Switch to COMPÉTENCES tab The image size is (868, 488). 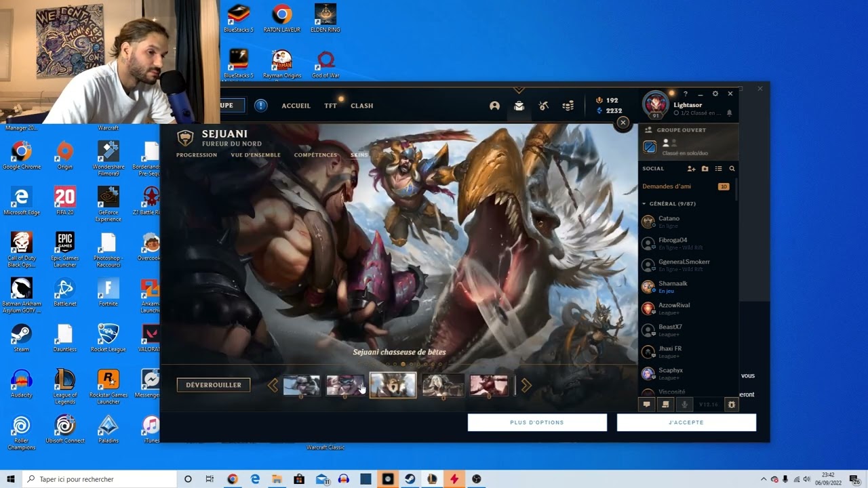pyautogui.click(x=315, y=155)
